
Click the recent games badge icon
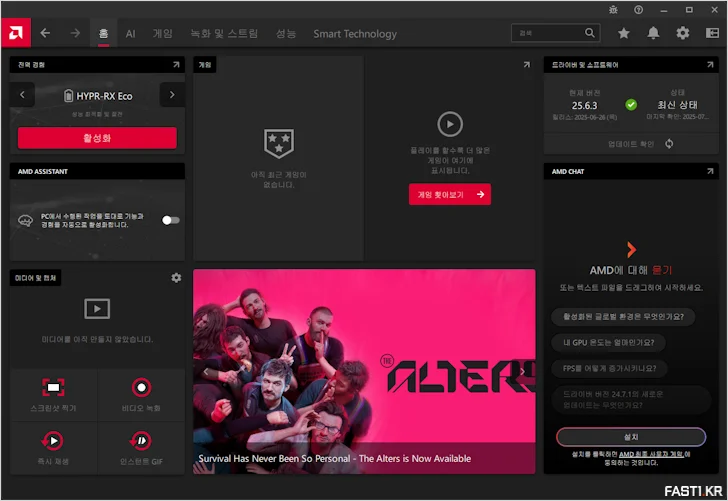click(279, 143)
